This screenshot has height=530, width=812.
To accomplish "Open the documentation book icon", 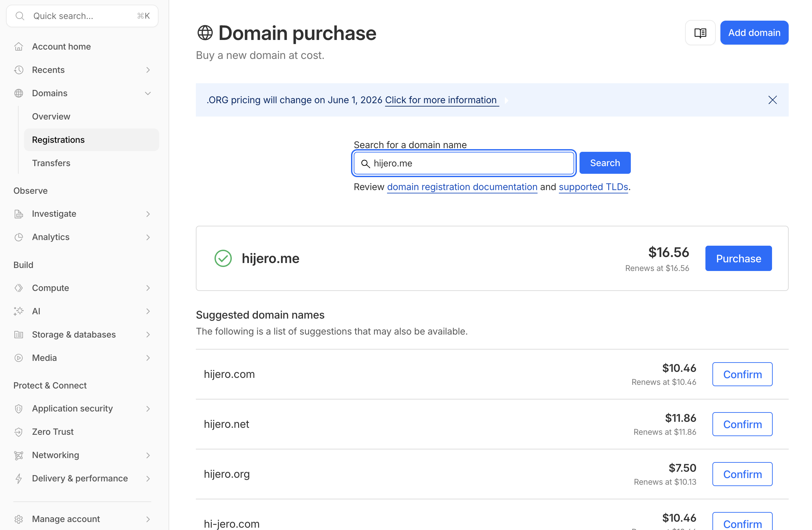I will click(x=700, y=33).
